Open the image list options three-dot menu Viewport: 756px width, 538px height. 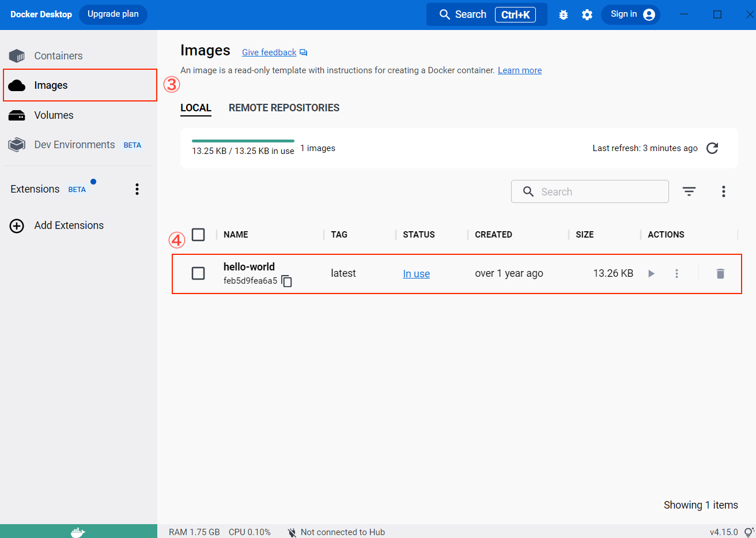point(723,191)
